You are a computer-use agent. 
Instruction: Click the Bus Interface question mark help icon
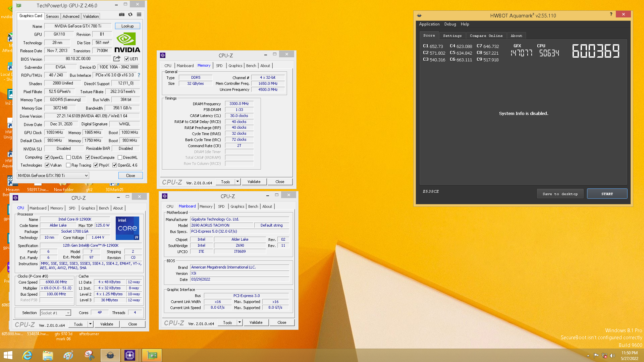point(139,75)
